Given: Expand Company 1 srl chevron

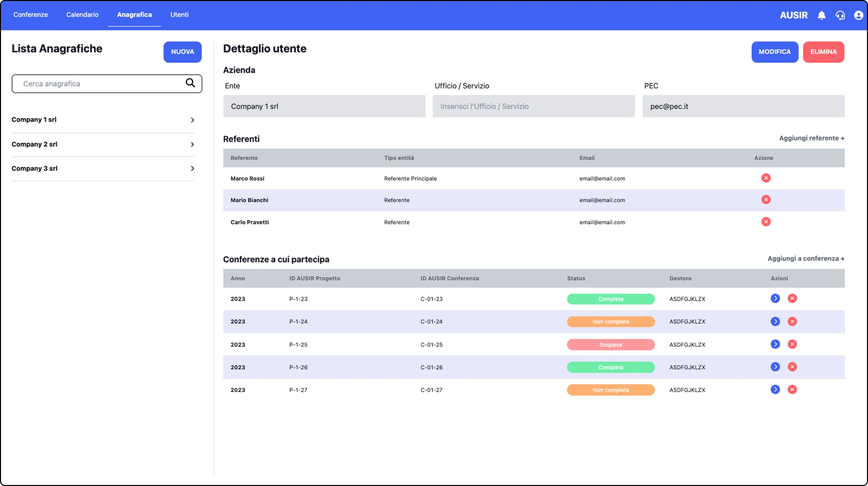Looking at the screenshot, I should (192, 120).
